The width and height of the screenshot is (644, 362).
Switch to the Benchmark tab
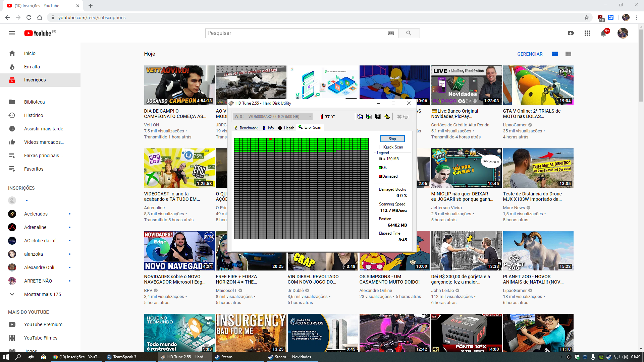click(246, 128)
